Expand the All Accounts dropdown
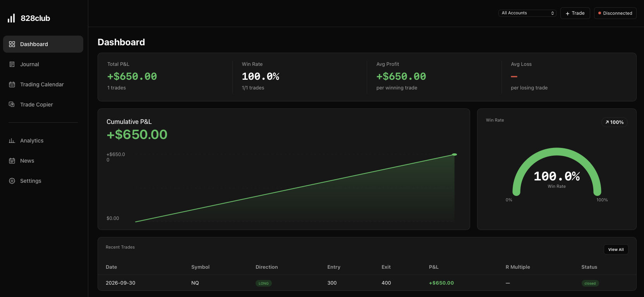This screenshot has width=644, height=297. 527,13
